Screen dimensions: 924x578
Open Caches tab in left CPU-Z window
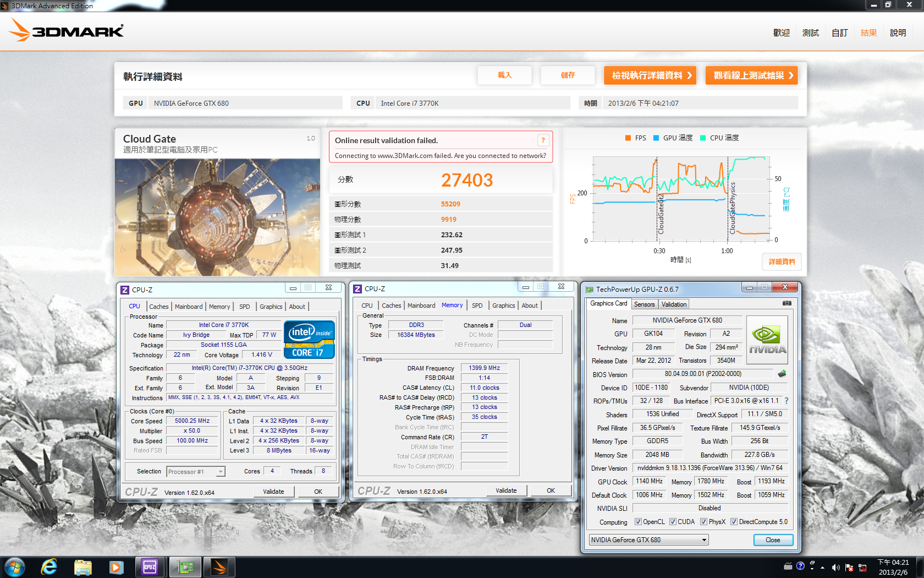[159, 307]
